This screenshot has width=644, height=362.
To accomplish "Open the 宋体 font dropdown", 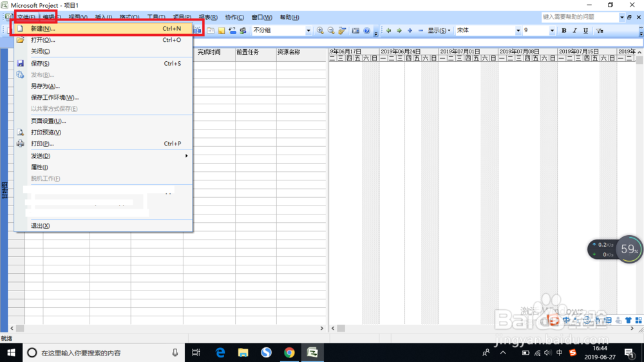I will [x=518, y=30].
